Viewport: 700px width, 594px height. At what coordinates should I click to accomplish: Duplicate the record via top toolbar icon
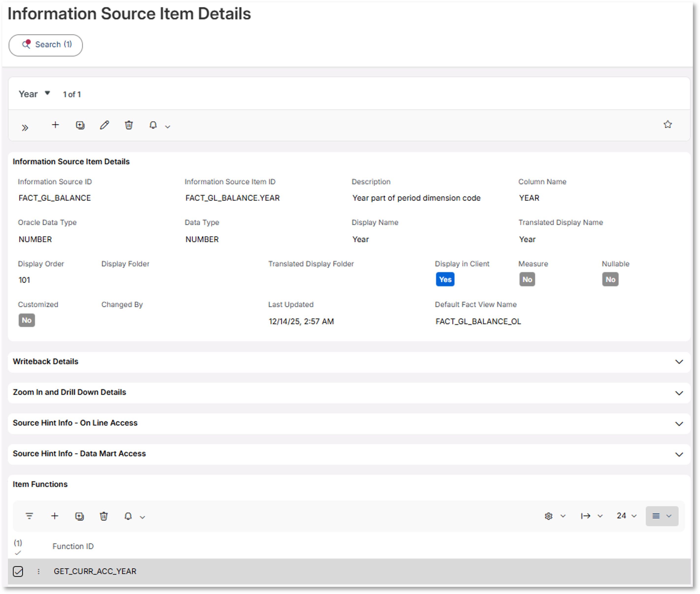click(80, 125)
